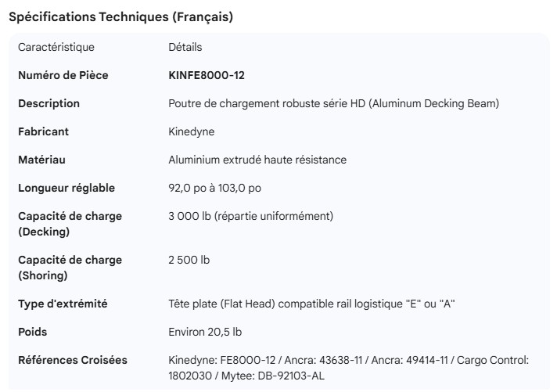The width and height of the screenshot is (557, 392).
Task: Select the Caractéristique column header
Action: (x=56, y=47)
